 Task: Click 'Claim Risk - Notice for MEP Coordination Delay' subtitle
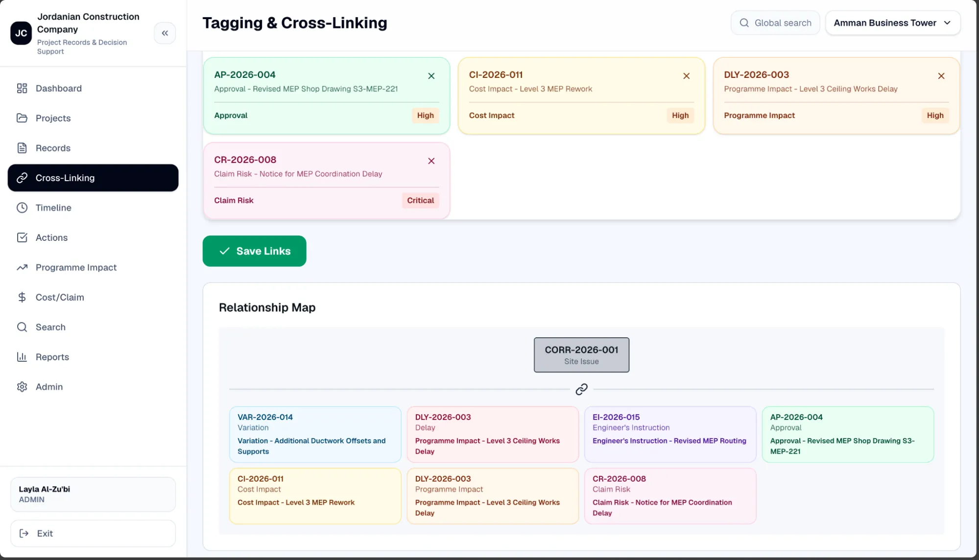[298, 174]
